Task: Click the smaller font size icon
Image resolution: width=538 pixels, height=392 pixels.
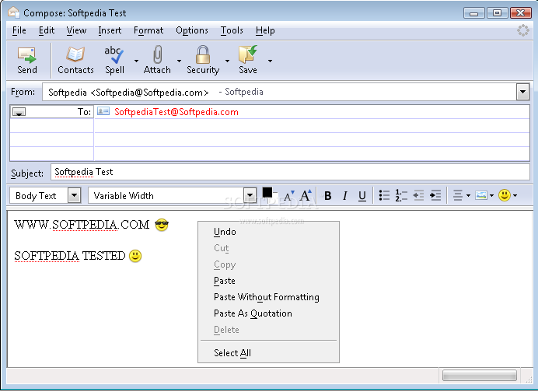Action: tap(289, 196)
